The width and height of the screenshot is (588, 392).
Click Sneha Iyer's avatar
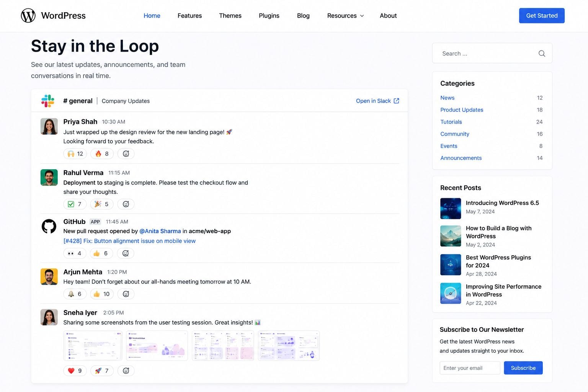click(49, 317)
